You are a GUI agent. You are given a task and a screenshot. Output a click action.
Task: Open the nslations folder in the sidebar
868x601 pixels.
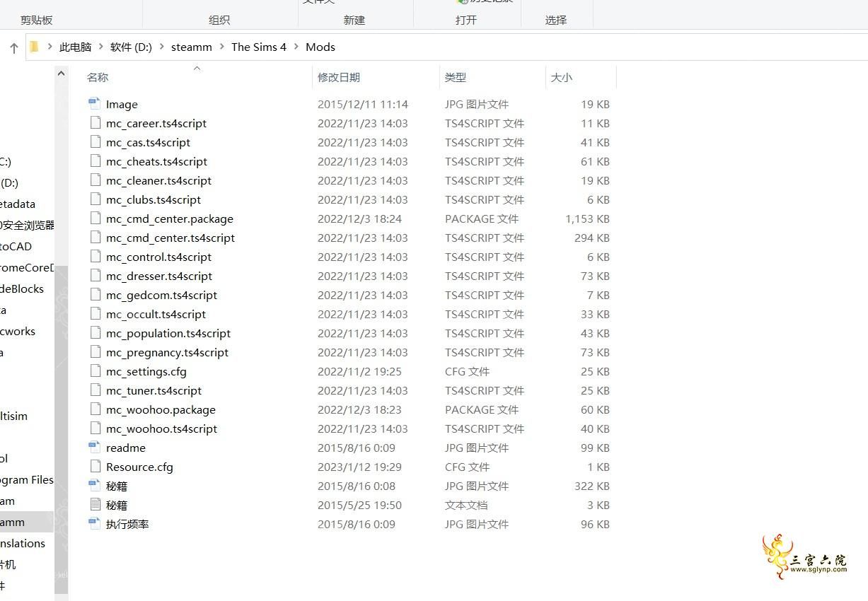pyautogui.click(x=23, y=543)
